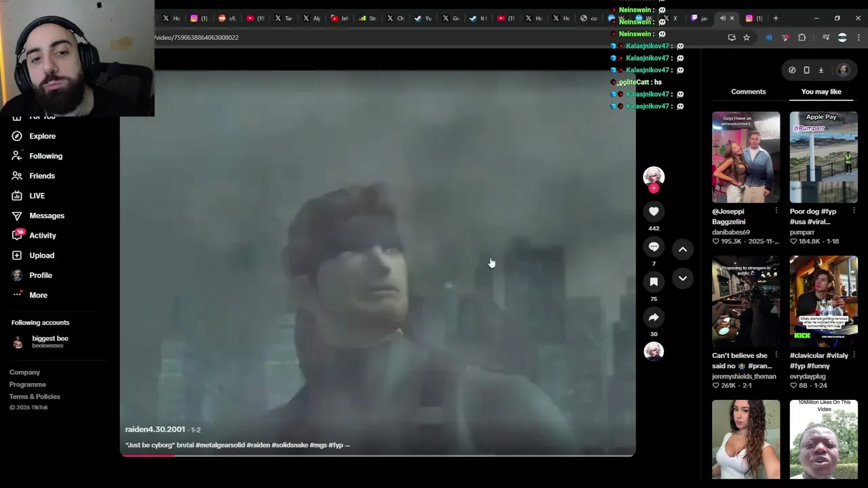Open the Company footer link
Screen dimensions: 868x488
(24, 372)
